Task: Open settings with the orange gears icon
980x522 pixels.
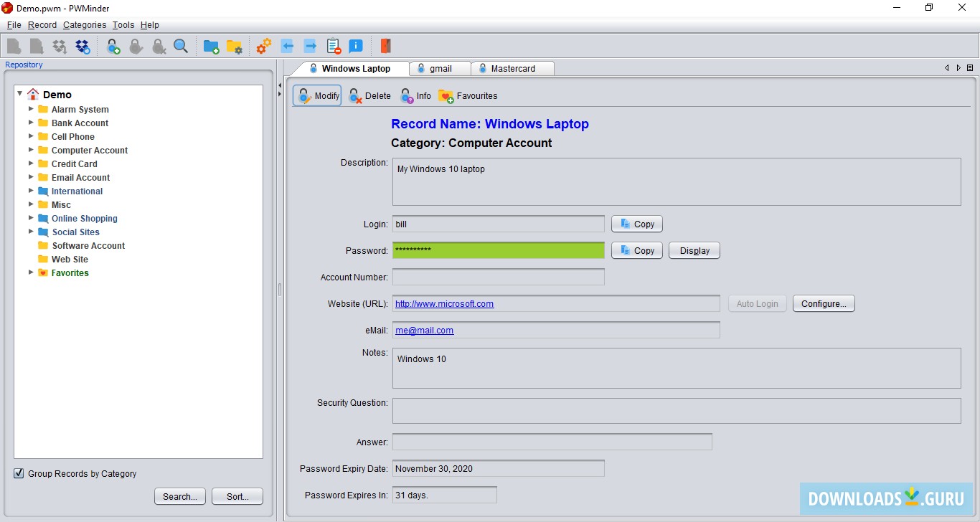Action: (x=264, y=47)
